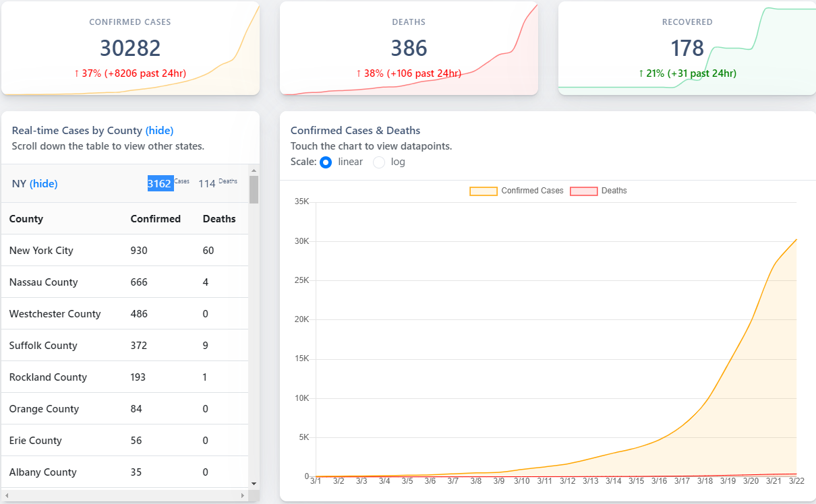Select the log scale radio button
The height and width of the screenshot is (504, 816).
(379, 162)
